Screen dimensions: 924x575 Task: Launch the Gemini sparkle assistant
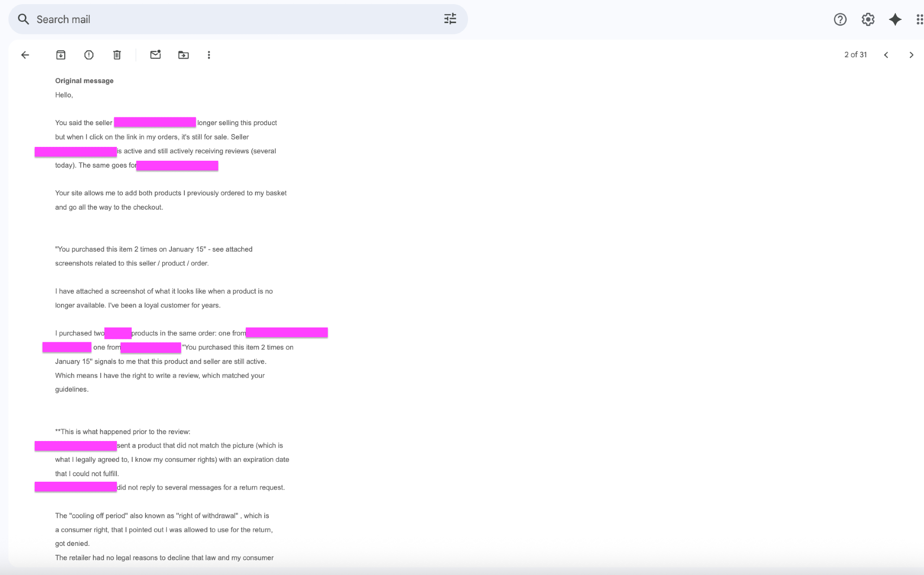point(895,19)
